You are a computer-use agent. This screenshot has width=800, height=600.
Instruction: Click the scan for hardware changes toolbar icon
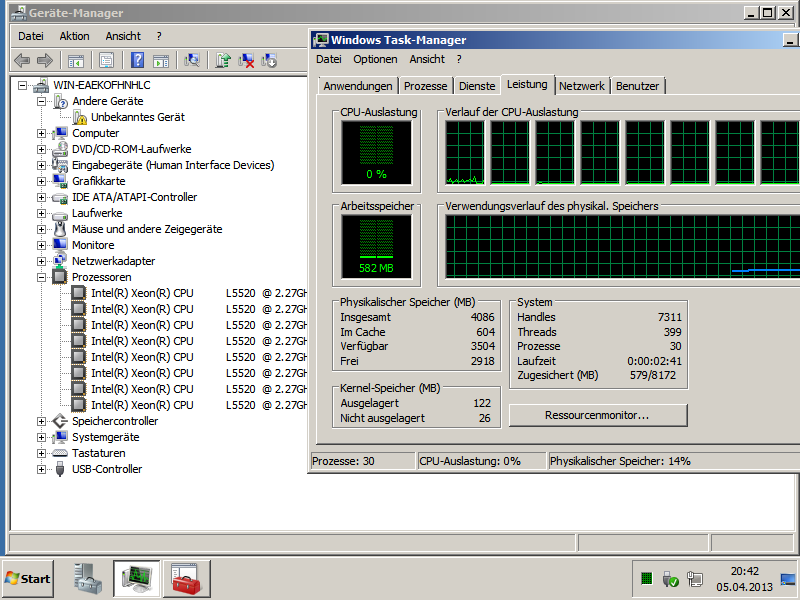[191, 60]
